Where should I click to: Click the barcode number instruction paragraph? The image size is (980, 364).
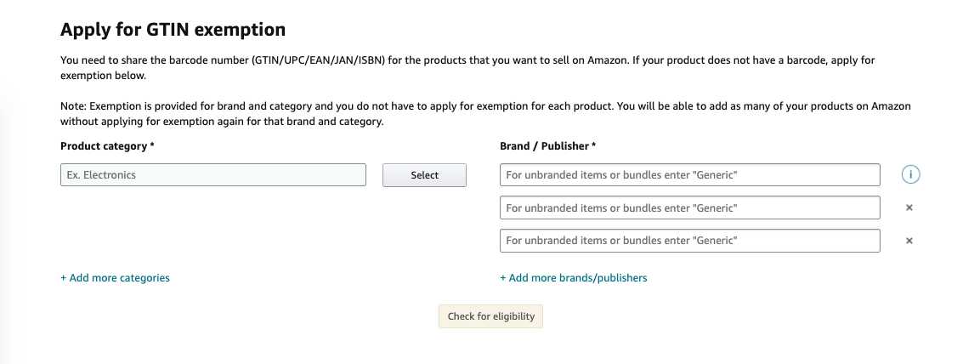pos(467,68)
